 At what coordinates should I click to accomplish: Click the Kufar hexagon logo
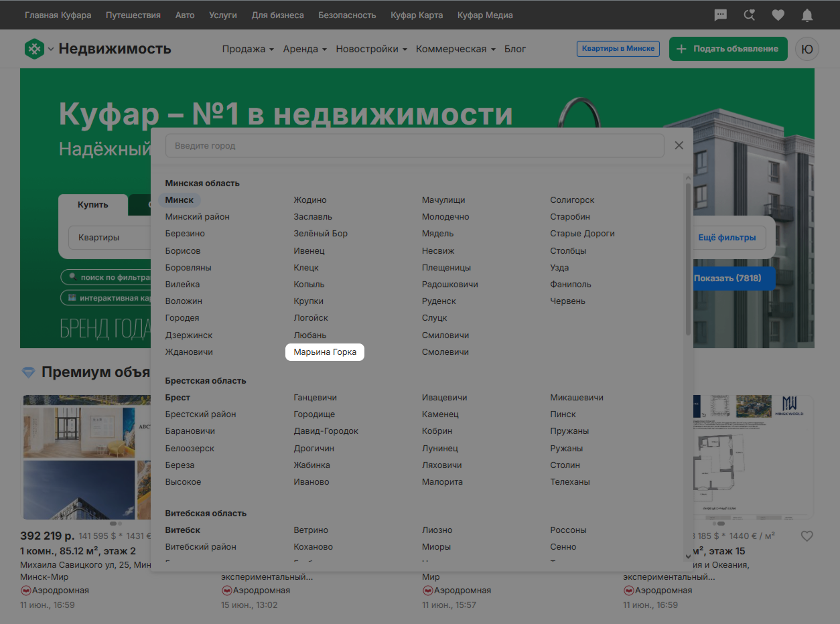pyautogui.click(x=34, y=48)
